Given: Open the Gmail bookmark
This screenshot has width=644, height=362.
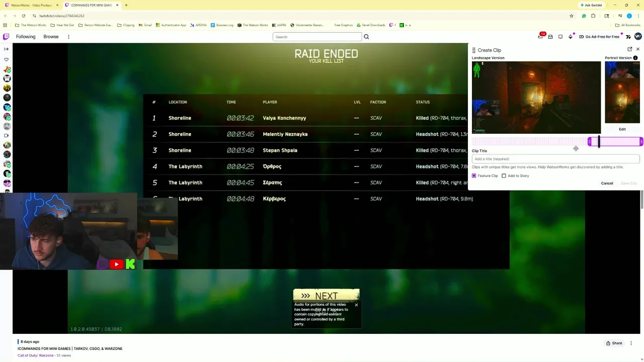Looking at the screenshot, I should (x=145, y=25).
